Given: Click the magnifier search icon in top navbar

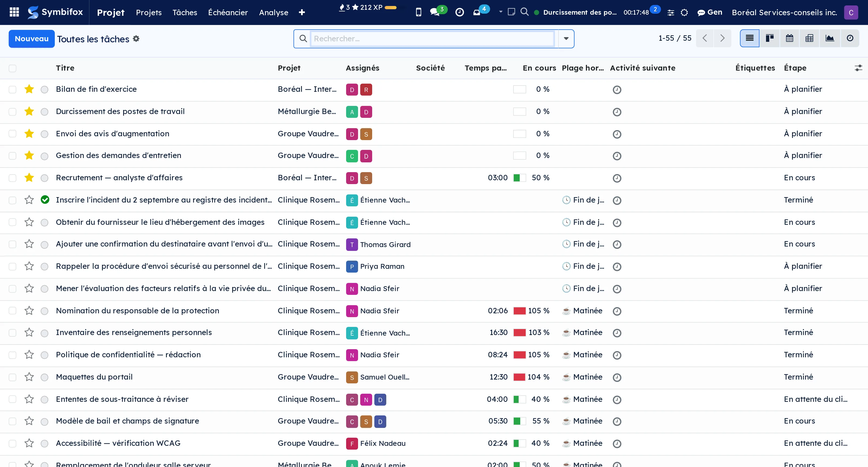Looking at the screenshot, I should click(x=524, y=12).
